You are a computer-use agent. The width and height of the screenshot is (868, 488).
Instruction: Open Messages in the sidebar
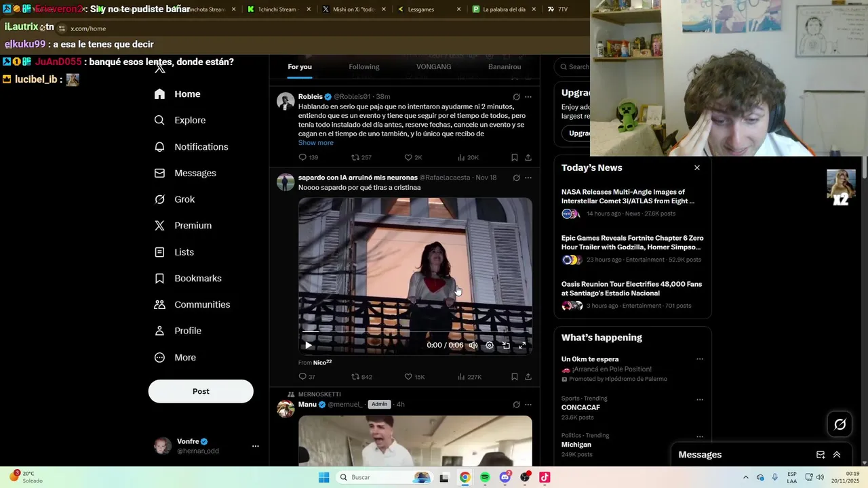click(x=185, y=173)
